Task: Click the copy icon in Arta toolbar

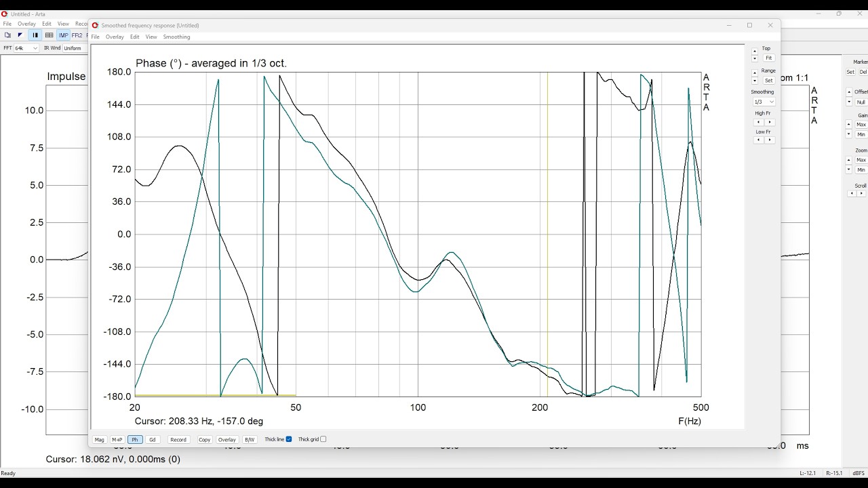Action: (x=7, y=35)
